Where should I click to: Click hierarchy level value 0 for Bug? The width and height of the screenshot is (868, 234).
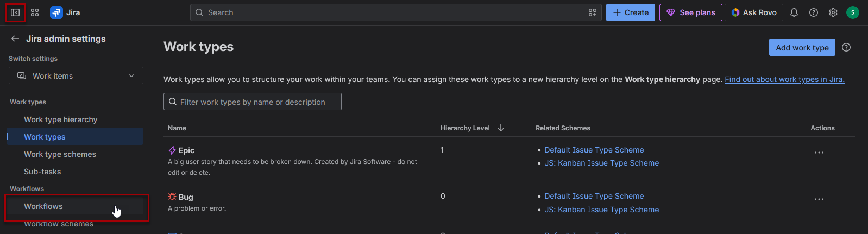[443, 196]
